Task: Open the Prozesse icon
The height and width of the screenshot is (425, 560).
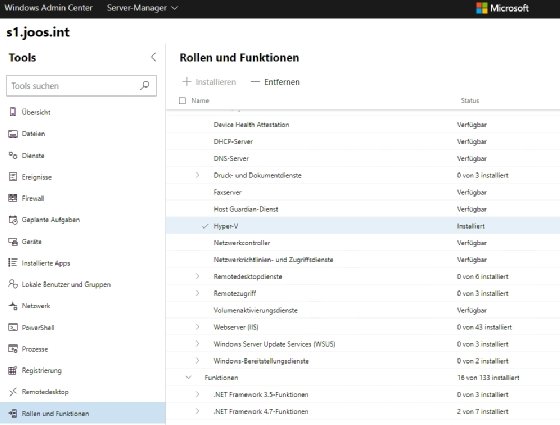Action: pos(13,349)
